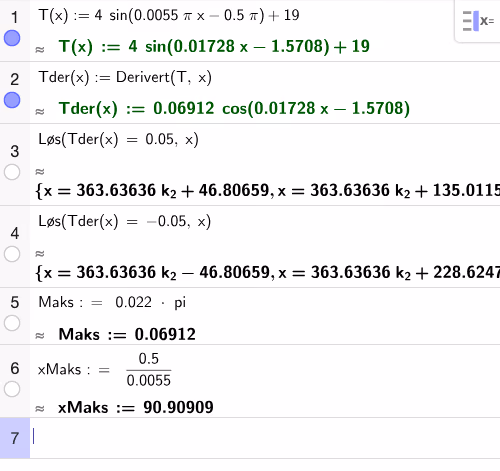Screen dimensions: 500x471
Task: Click output Tder(x) := 0.06912 cos(0.01728 x − 1.5708)
Action: [234, 108]
